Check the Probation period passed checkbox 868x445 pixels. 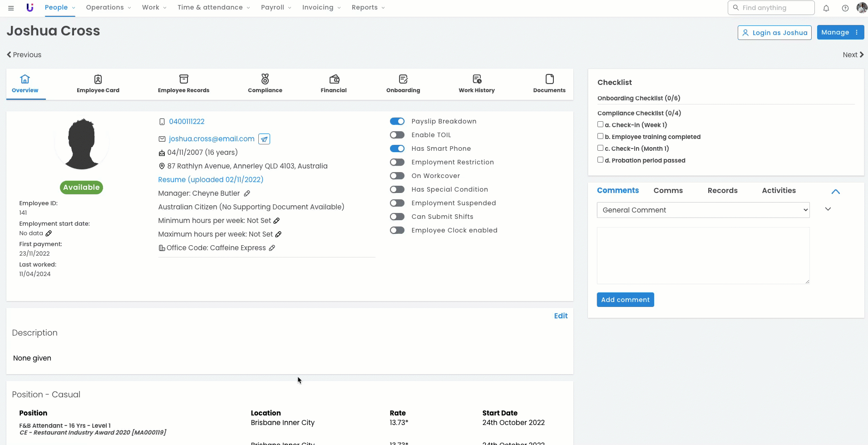click(x=600, y=160)
